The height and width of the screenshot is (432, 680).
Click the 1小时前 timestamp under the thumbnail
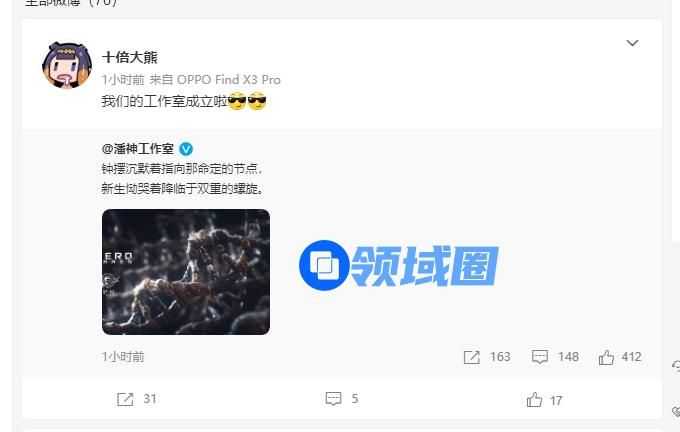coord(123,357)
